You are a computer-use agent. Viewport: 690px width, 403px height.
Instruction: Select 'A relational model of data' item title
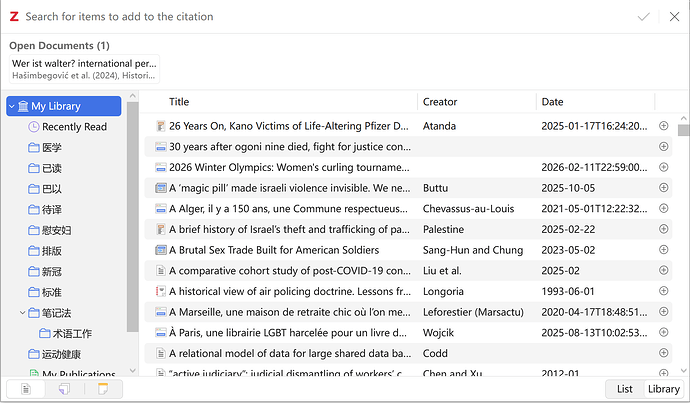point(290,353)
